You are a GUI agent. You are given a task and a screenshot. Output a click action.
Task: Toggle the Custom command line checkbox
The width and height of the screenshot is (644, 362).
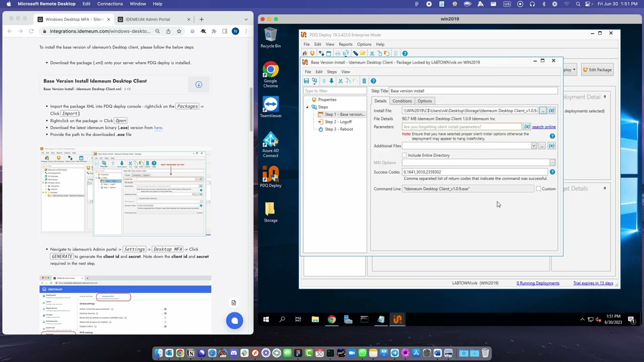[x=538, y=189]
